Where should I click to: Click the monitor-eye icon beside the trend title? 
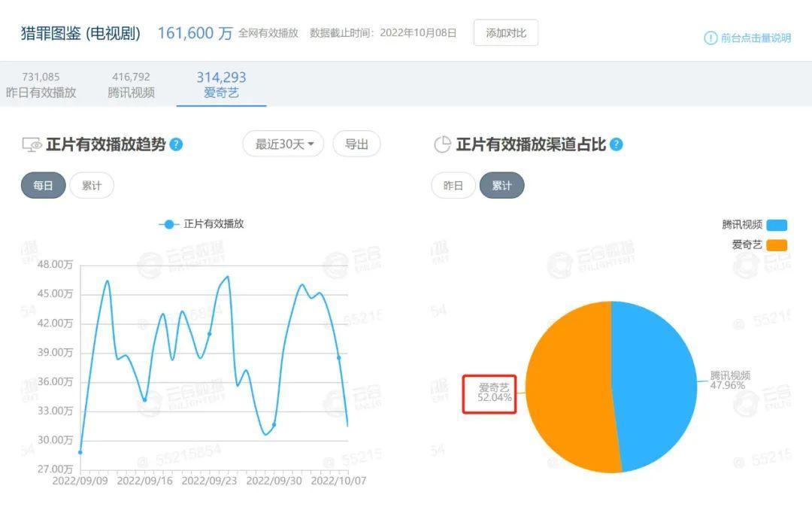(x=32, y=144)
